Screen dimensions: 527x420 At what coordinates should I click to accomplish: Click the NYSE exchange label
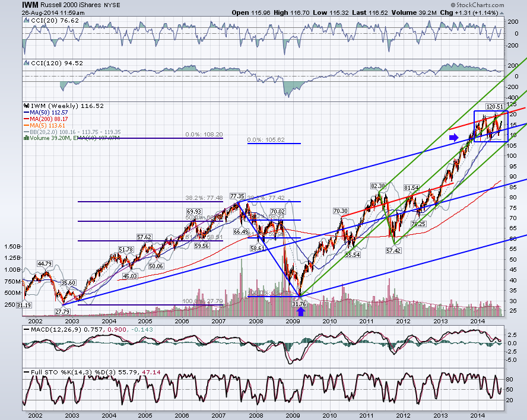tap(112, 5)
